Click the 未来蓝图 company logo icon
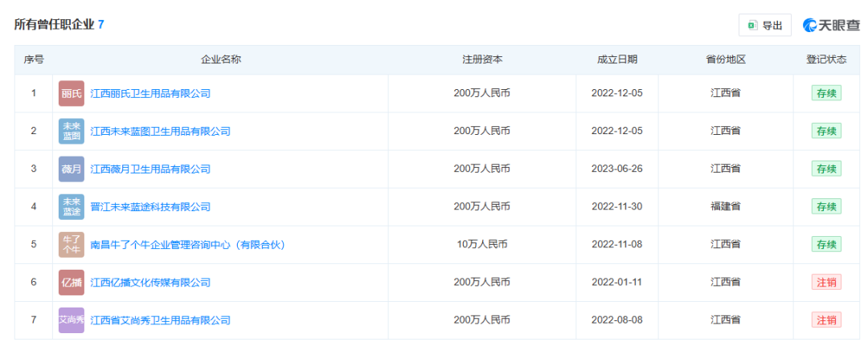Viewport: 868px width, 346px height. tap(72, 131)
